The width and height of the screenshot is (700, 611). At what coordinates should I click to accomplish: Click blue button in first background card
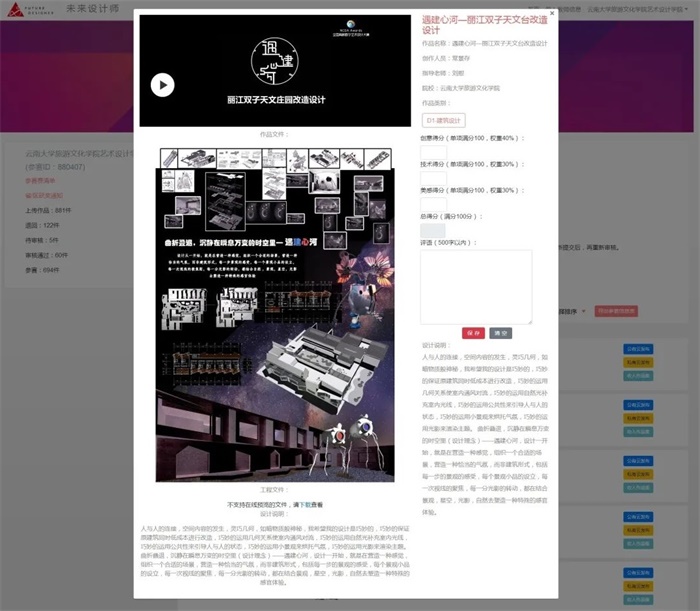point(638,349)
